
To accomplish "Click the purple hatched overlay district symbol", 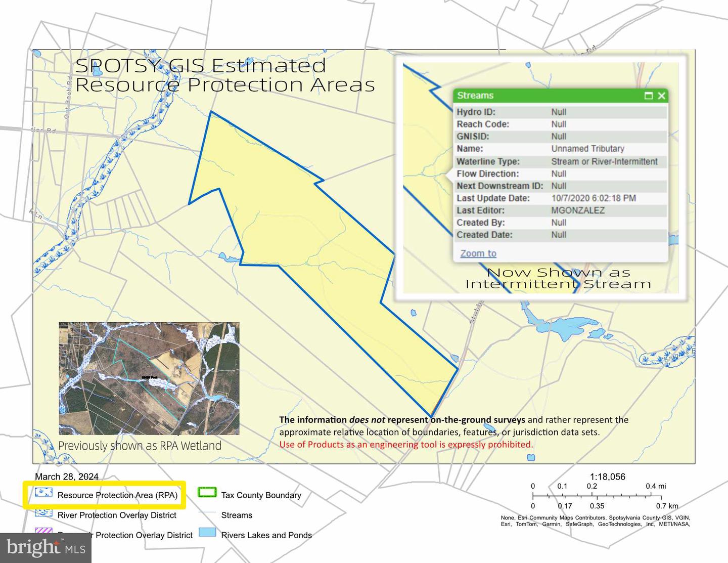I will pyautogui.click(x=43, y=531).
